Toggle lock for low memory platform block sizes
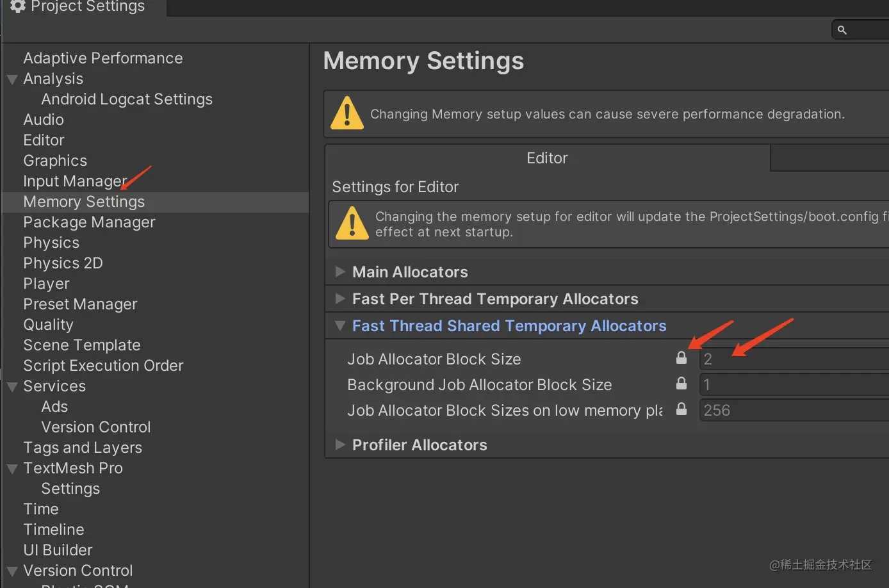 (681, 409)
